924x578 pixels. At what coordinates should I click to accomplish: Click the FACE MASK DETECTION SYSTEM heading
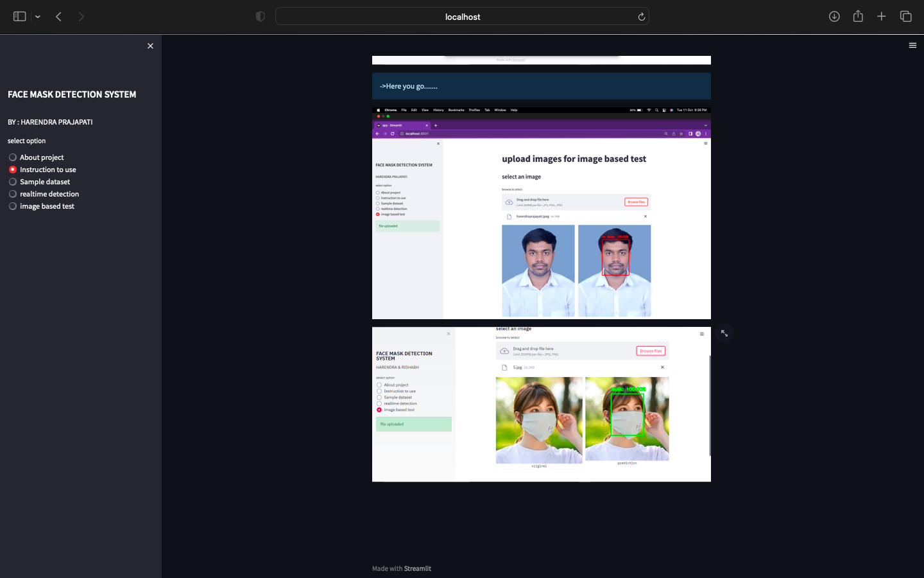coord(72,94)
